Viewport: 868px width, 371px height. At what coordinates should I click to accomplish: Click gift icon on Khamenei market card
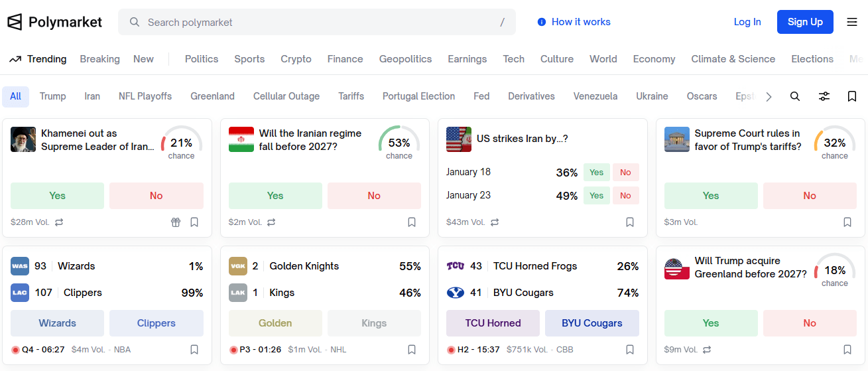176,222
